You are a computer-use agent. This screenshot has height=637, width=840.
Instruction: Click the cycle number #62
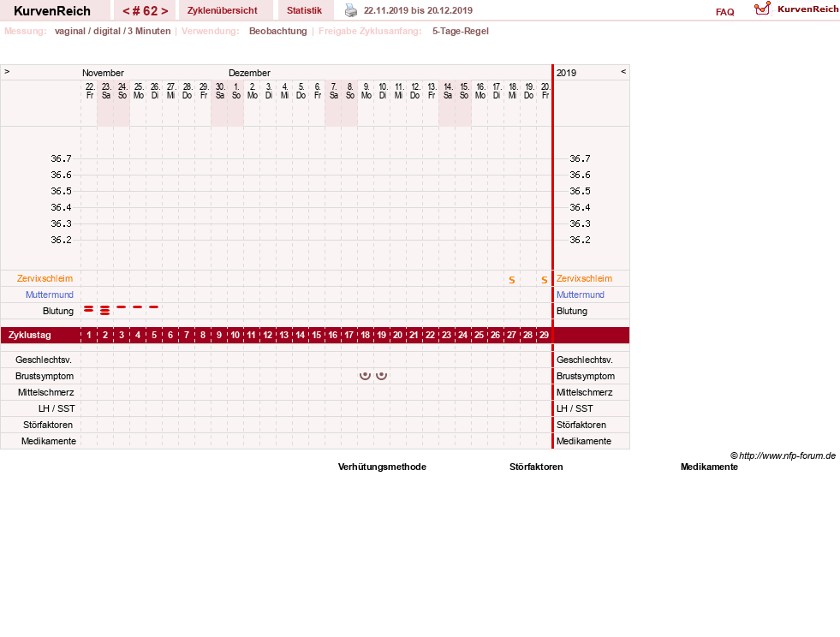(x=146, y=11)
